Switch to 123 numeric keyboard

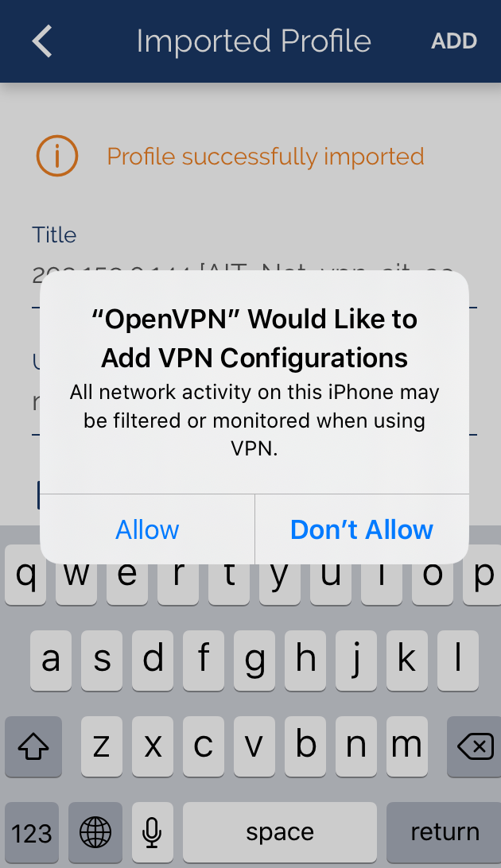pyautogui.click(x=32, y=832)
